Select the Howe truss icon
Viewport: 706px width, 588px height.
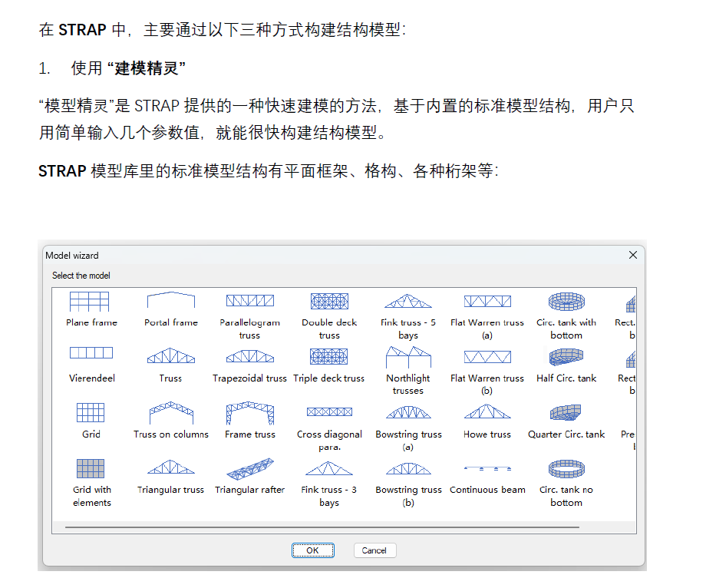tap(487, 411)
